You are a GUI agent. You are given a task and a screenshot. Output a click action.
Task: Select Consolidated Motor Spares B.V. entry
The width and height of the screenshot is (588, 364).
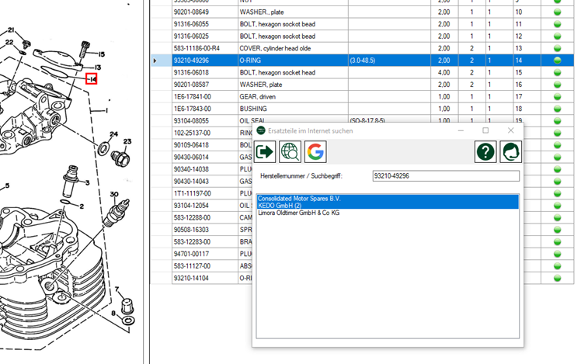click(299, 199)
